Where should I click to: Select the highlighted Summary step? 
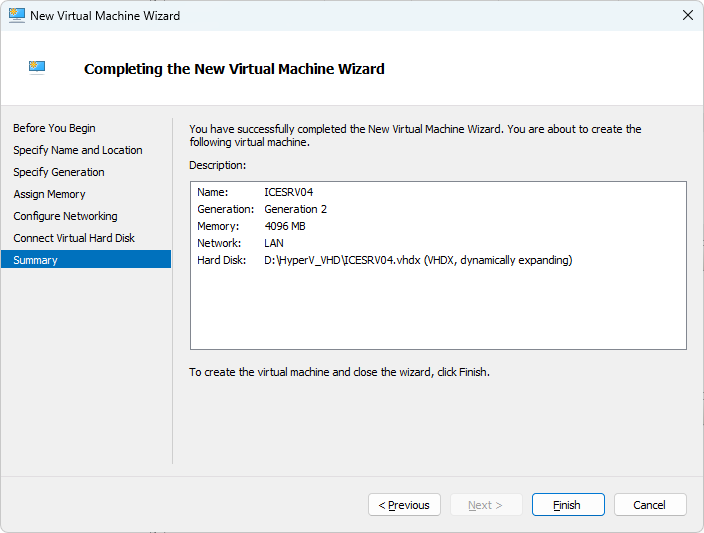coord(86,260)
